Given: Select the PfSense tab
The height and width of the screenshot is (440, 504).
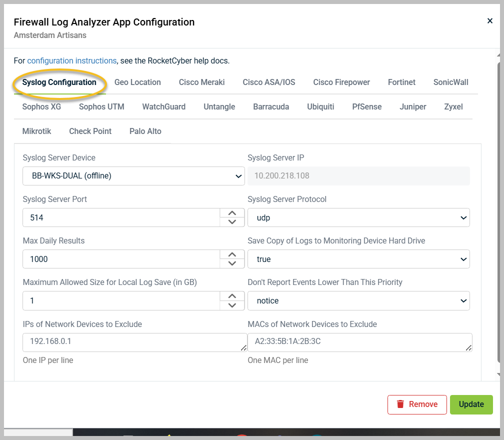Looking at the screenshot, I should pos(366,106).
